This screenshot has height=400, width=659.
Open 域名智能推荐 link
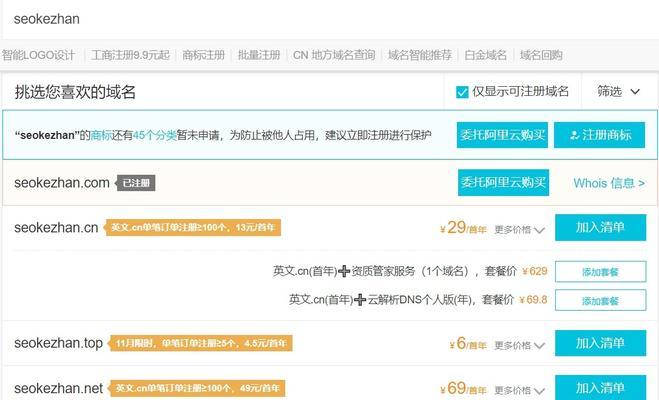pyautogui.click(x=419, y=55)
